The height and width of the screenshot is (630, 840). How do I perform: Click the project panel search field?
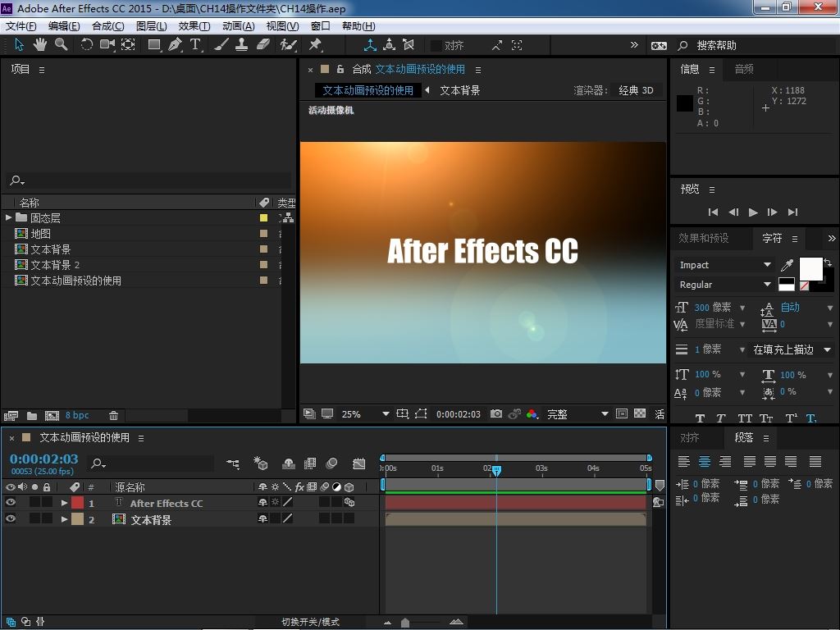coord(150,180)
